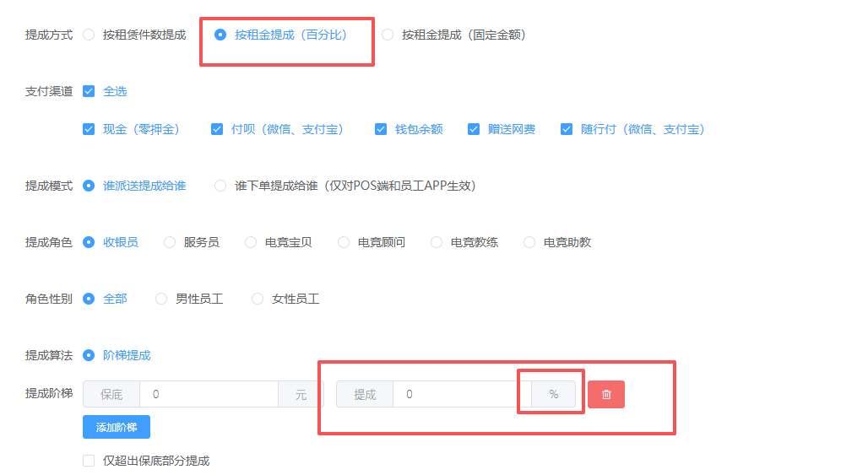The width and height of the screenshot is (868, 475).
Task: Click the 提成阶梯 field label
Action: pos(49,393)
